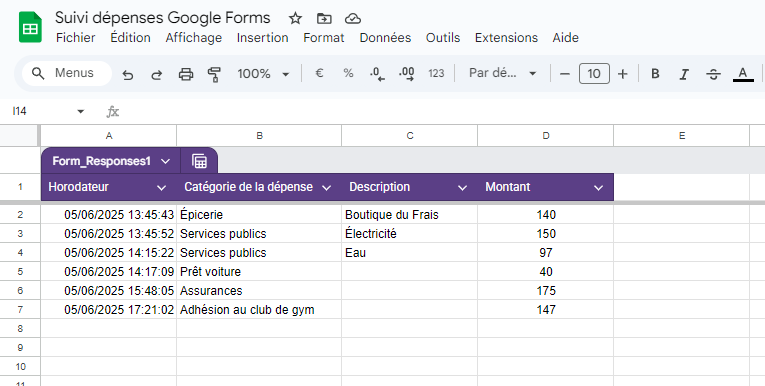Print the spreadsheet with printer icon
Screen dimensions: 765x386
tap(186, 74)
